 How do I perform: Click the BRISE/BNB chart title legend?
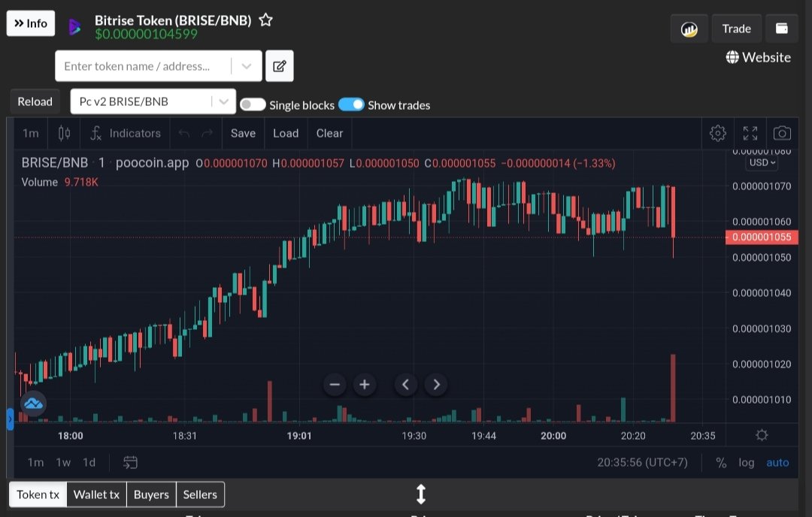[54, 163]
